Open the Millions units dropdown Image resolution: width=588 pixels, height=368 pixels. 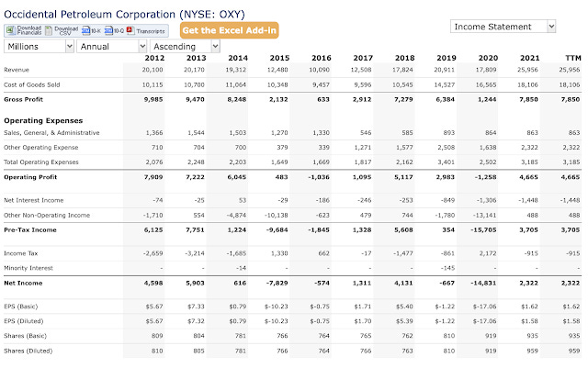pos(39,47)
